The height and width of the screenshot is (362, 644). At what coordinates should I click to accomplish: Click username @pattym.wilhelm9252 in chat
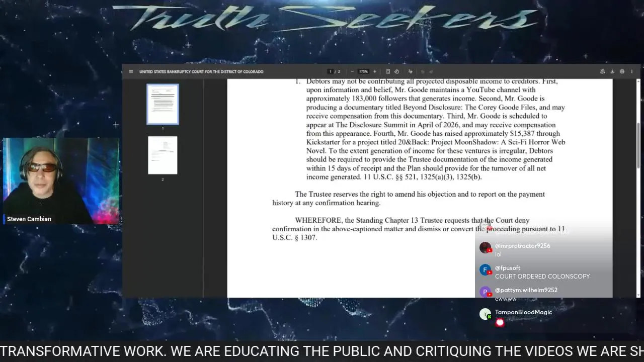coord(526,290)
